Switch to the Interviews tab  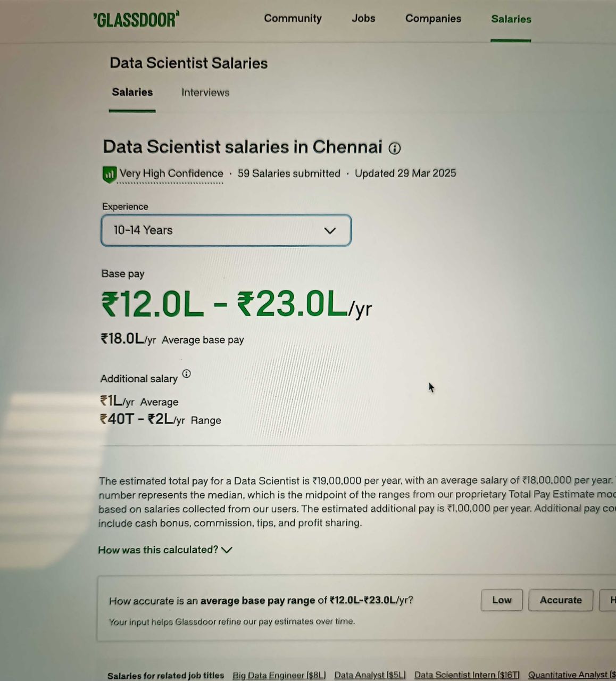[205, 93]
